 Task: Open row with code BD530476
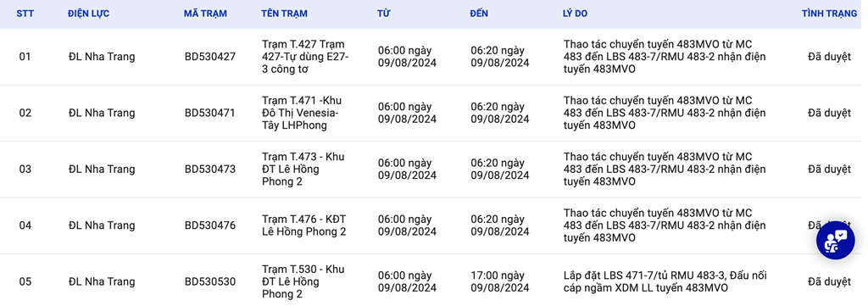(210, 225)
